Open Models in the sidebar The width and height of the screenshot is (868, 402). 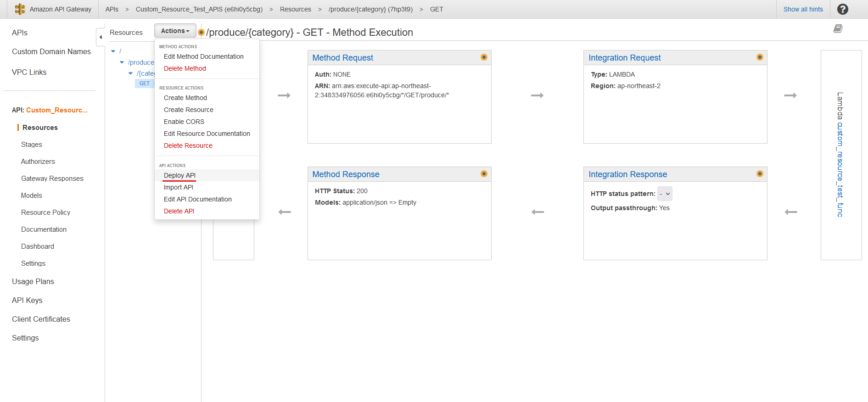32,195
